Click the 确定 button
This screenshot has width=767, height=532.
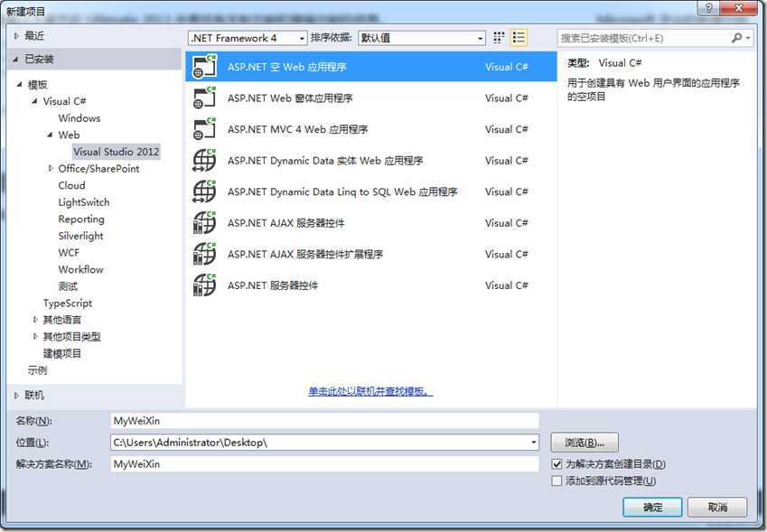point(652,507)
